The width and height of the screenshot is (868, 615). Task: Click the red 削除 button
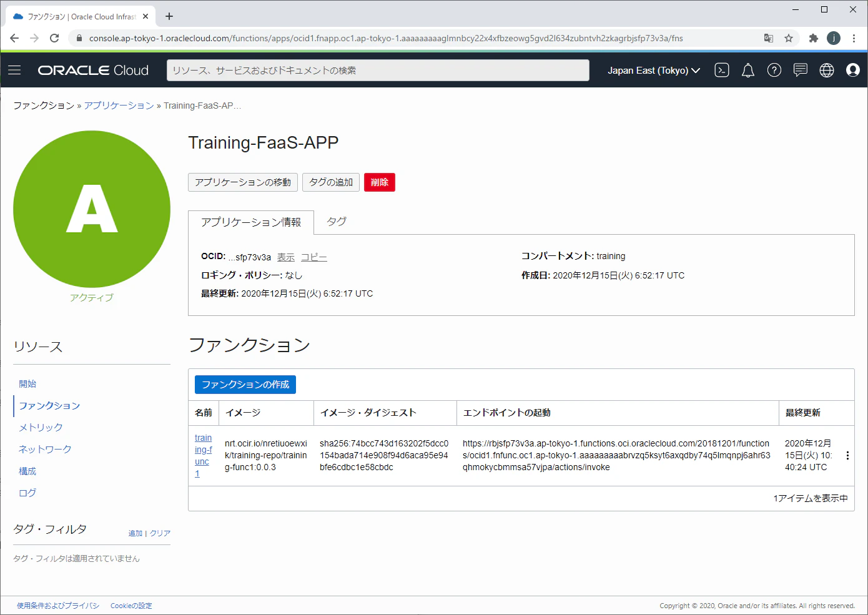coord(380,182)
